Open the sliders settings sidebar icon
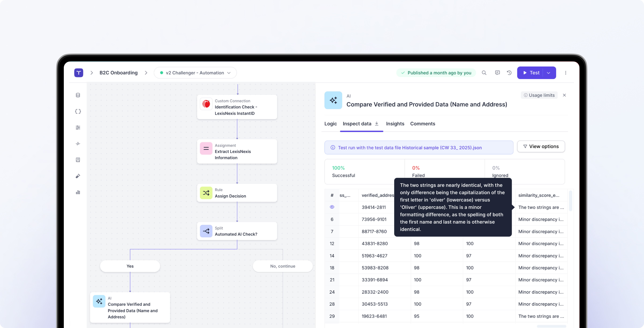Screen dimensions: 644x328 coord(78,128)
